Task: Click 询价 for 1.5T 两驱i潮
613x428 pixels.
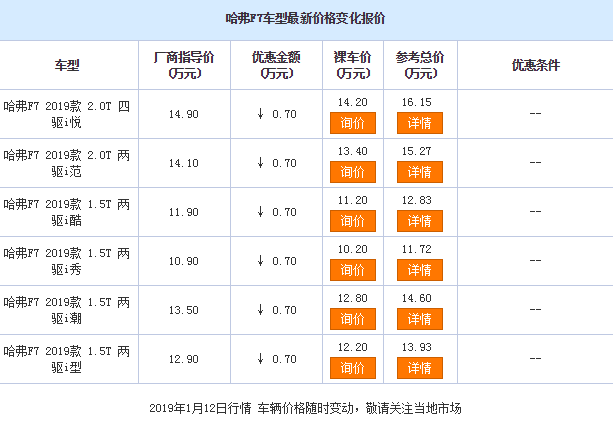Action: tap(353, 319)
